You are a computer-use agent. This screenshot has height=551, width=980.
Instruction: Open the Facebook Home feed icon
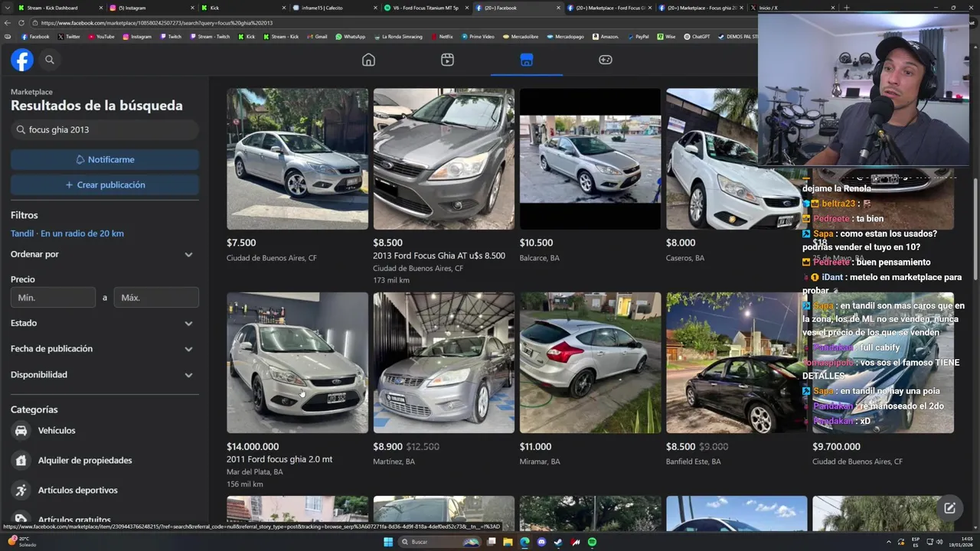coord(368,60)
